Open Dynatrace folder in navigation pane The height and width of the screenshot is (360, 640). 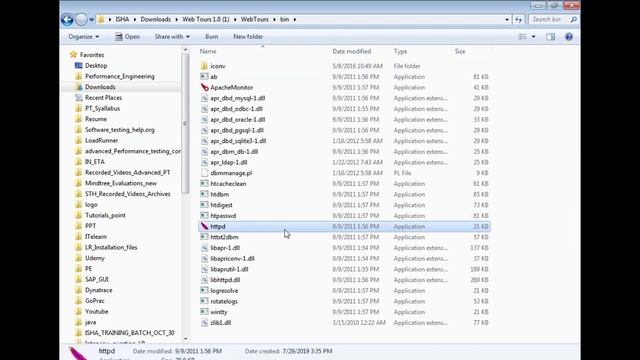tap(98, 290)
